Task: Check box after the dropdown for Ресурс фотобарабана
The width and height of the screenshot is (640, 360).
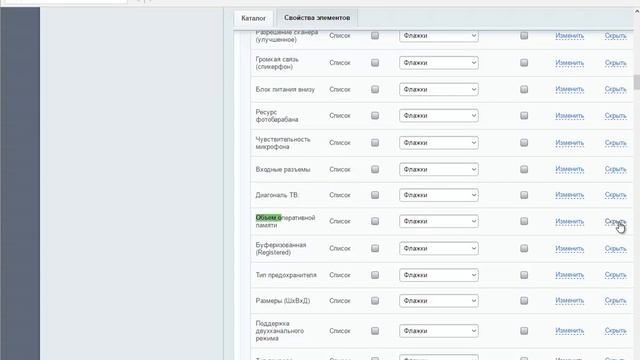Action: coord(524,116)
